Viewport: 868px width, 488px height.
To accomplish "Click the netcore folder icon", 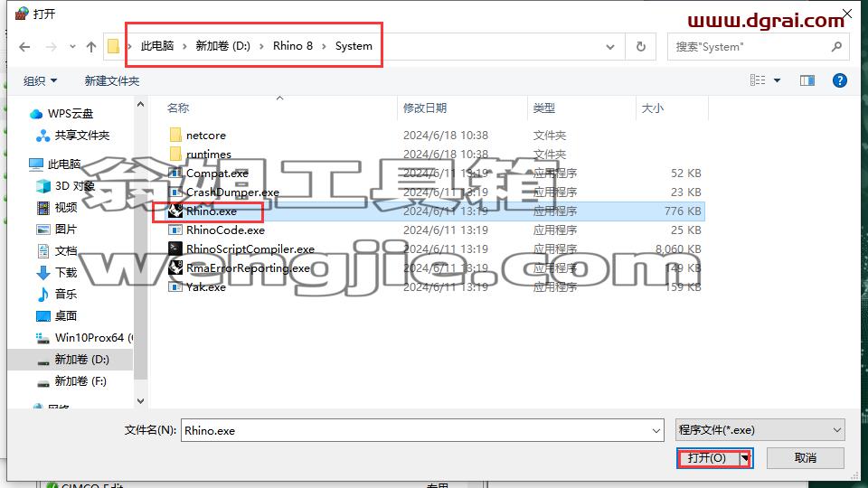I will pos(175,135).
